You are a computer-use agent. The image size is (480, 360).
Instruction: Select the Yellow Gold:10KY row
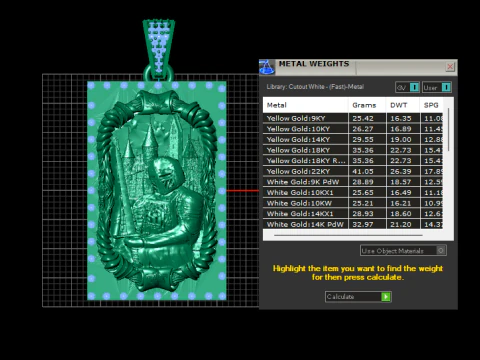coord(353,129)
